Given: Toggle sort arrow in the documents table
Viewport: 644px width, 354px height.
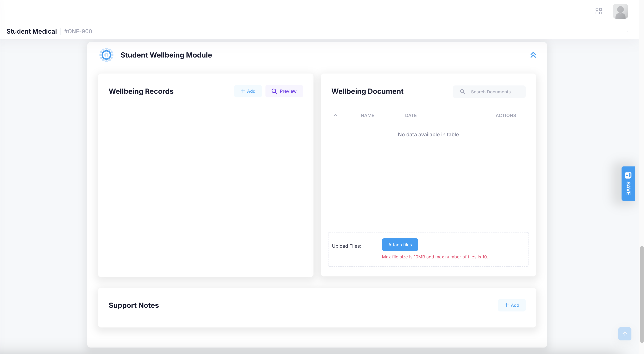Looking at the screenshot, I should click(x=335, y=115).
